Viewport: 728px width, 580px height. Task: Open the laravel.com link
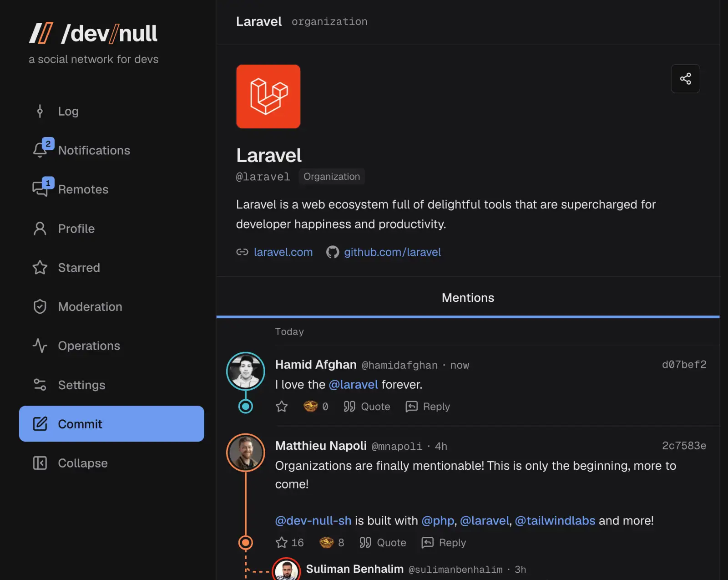(283, 252)
